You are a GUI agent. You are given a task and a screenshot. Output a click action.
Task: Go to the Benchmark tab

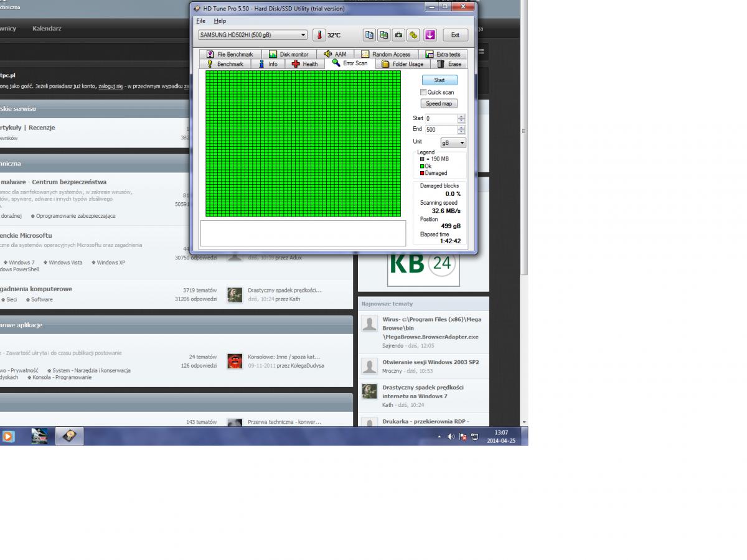[225, 63]
